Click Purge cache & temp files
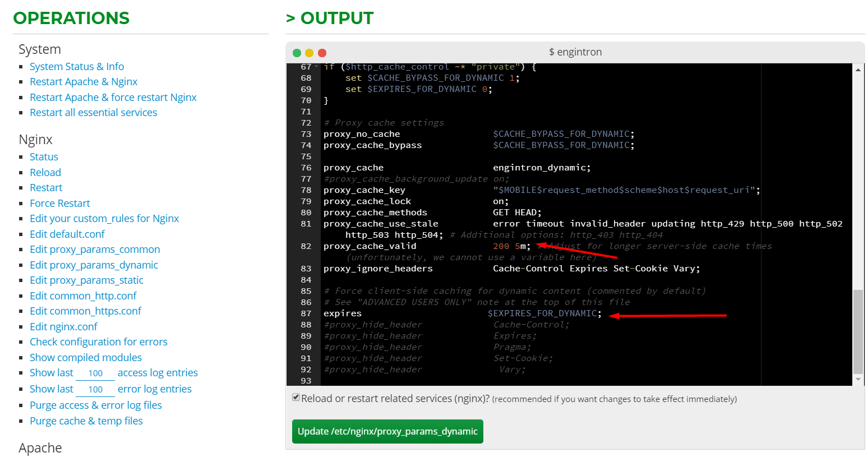Screen dimensions: 868x457 click(86, 421)
